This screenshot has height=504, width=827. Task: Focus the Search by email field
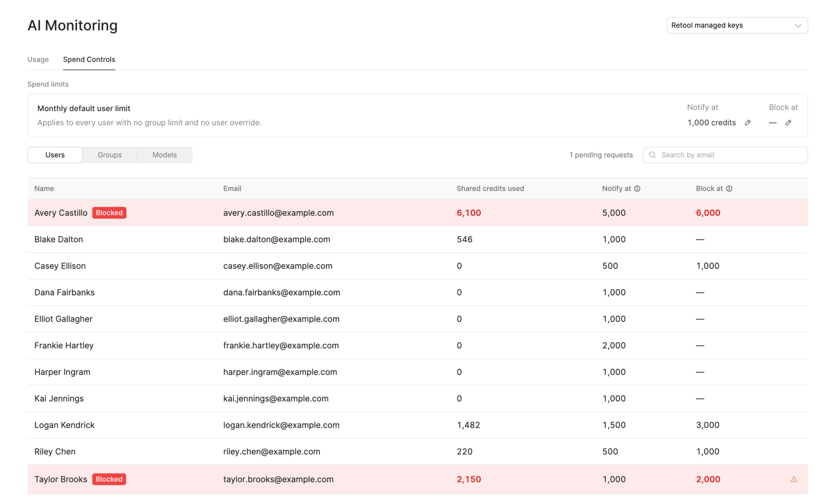coord(725,155)
